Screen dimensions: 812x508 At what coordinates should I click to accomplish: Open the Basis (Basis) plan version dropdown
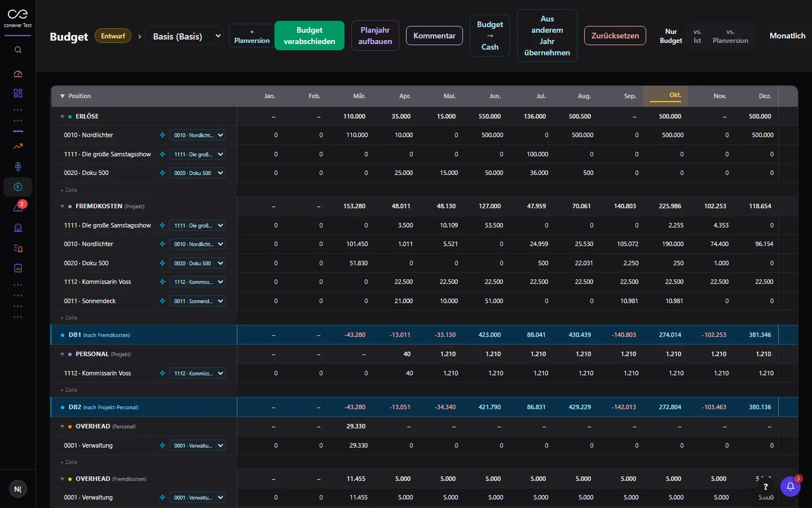coord(184,36)
